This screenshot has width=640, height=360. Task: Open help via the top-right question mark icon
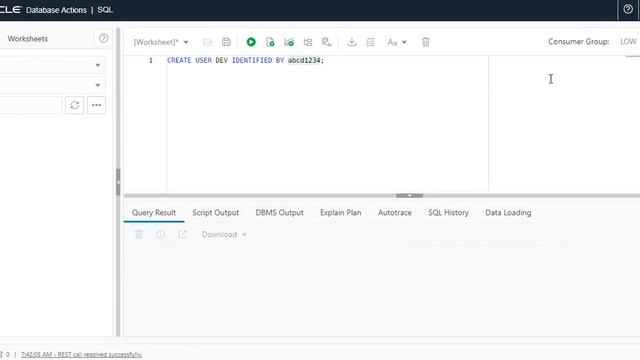pos(628,9)
